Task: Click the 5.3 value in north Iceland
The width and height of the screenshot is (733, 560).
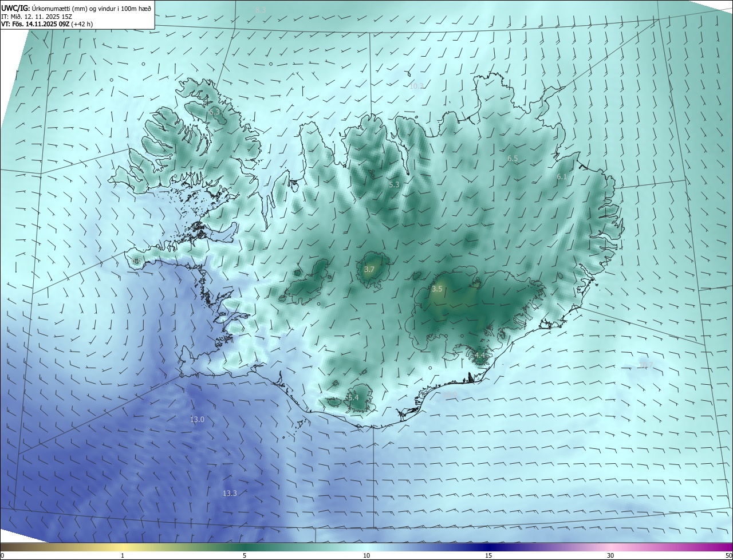Action: (394, 184)
